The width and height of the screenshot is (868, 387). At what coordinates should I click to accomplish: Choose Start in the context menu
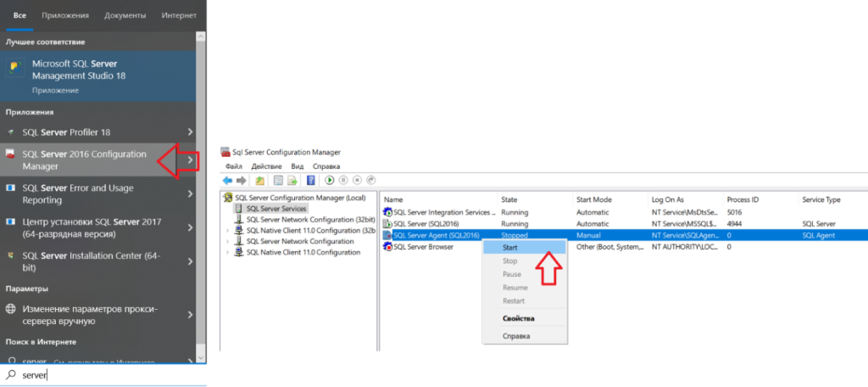(x=524, y=247)
